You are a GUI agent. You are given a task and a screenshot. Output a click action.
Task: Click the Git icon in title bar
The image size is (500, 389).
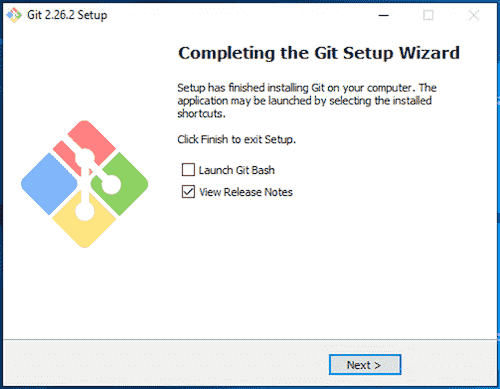click(14, 15)
